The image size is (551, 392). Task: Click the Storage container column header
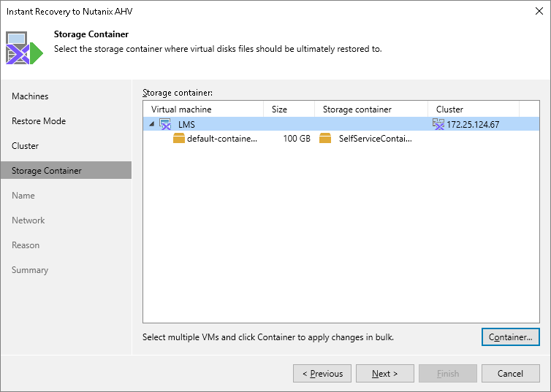click(370, 109)
